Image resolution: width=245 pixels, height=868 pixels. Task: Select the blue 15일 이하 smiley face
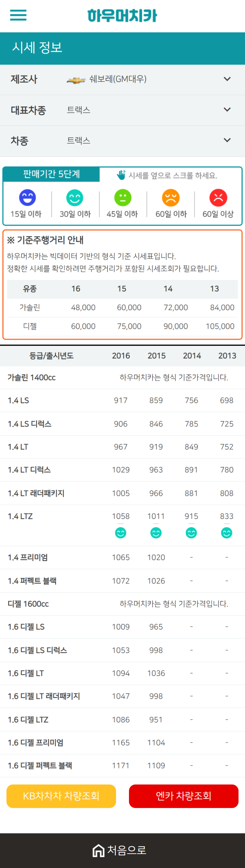click(x=27, y=198)
